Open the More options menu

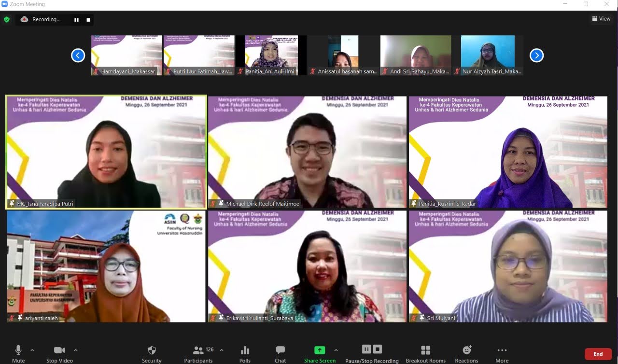coord(502,350)
